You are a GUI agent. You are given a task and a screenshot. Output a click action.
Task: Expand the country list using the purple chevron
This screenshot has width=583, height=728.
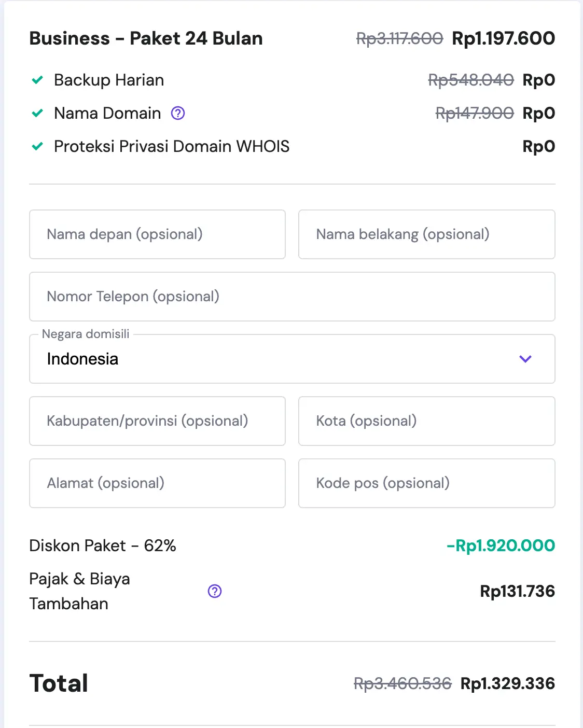click(525, 359)
